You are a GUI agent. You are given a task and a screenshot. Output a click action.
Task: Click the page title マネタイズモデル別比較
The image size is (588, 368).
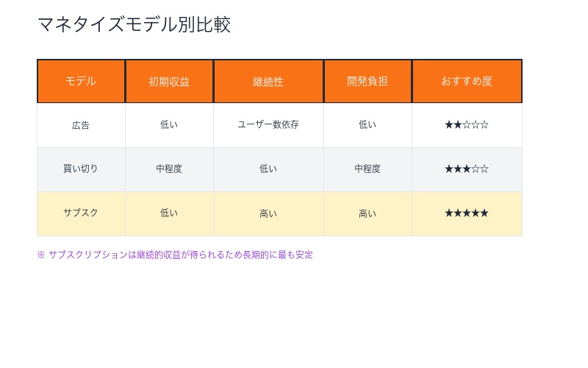134,24
